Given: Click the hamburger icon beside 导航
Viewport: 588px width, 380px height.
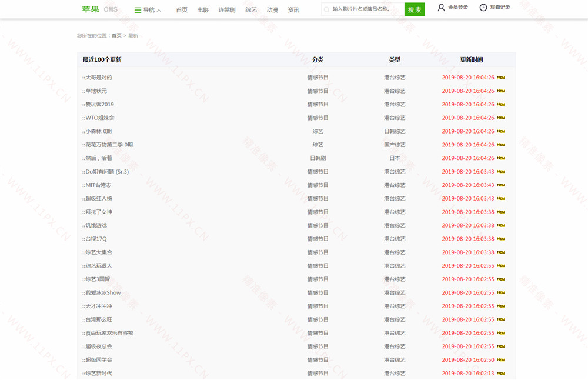Looking at the screenshot, I should coord(138,10).
